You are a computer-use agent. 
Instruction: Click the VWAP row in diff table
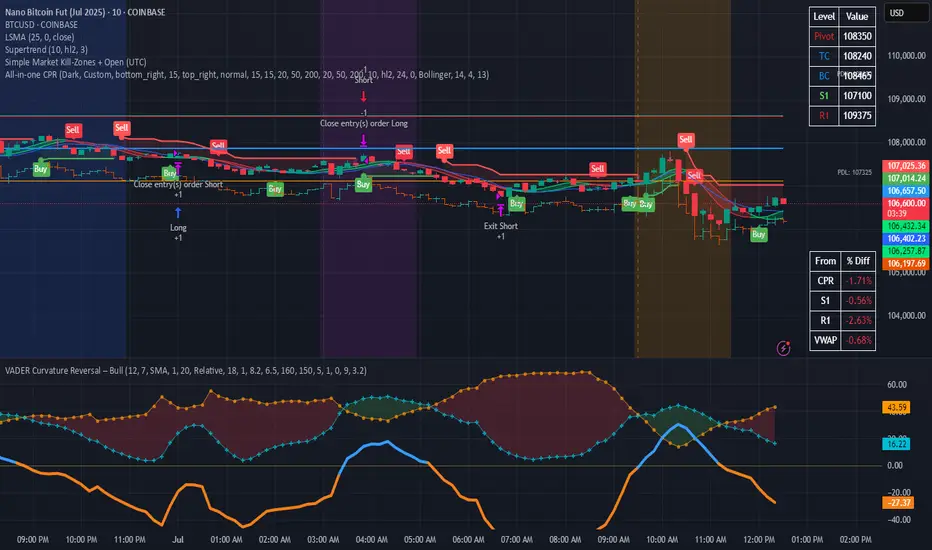[x=841, y=340]
